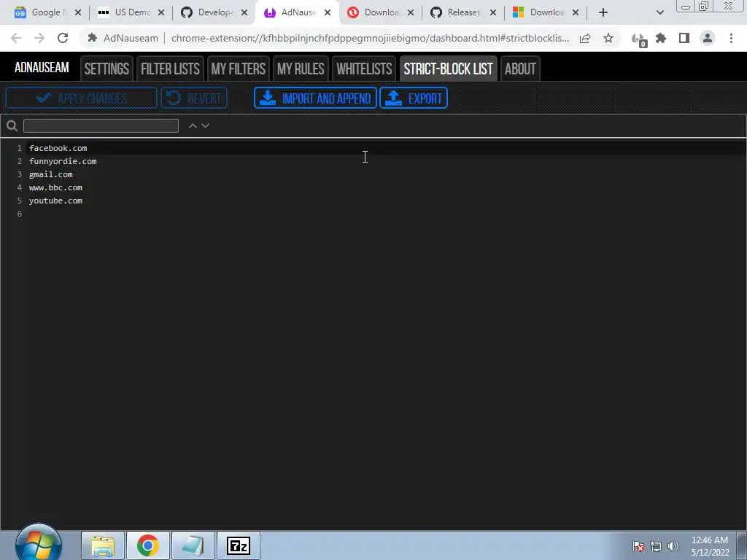
Task: Open a new browser tab
Action: (x=603, y=12)
